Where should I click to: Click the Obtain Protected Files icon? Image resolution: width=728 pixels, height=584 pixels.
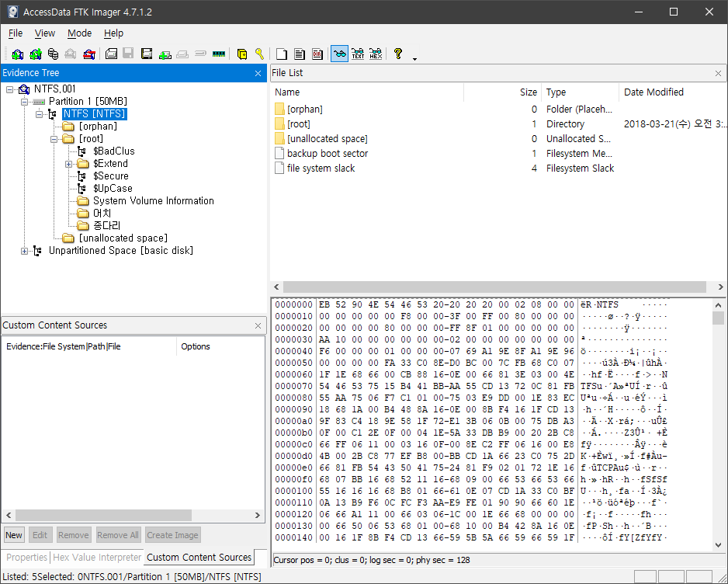pyautogui.click(x=241, y=54)
